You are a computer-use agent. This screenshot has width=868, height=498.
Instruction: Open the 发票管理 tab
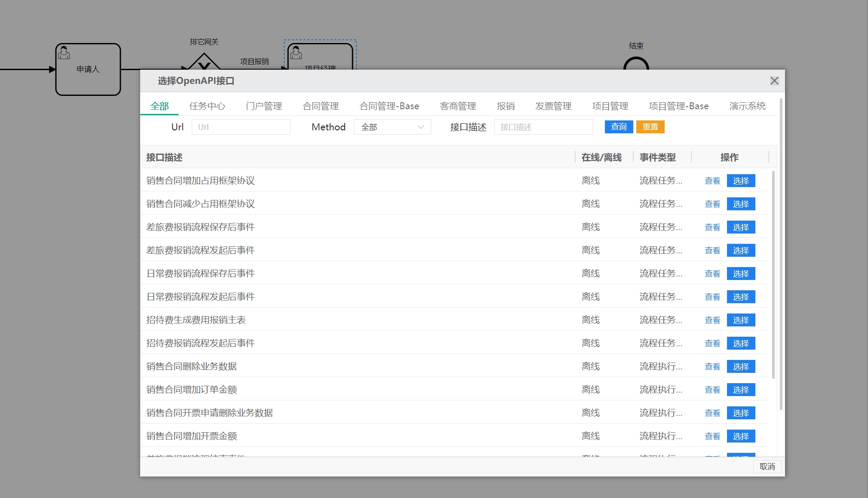click(x=553, y=106)
